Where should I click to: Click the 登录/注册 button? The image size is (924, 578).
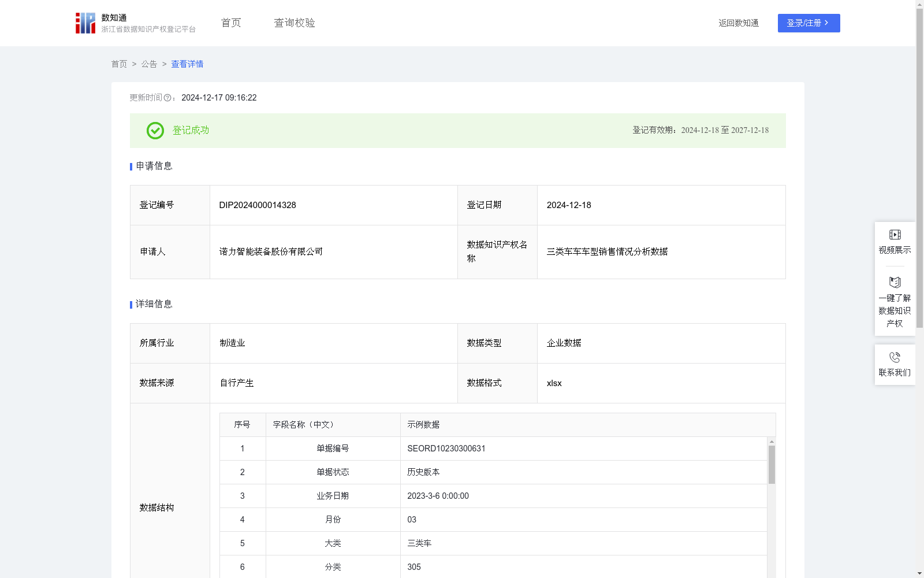click(808, 23)
